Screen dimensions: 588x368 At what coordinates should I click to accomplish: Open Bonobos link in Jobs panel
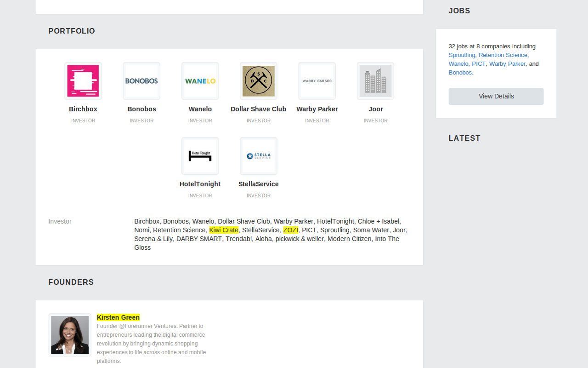click(460, 73)
